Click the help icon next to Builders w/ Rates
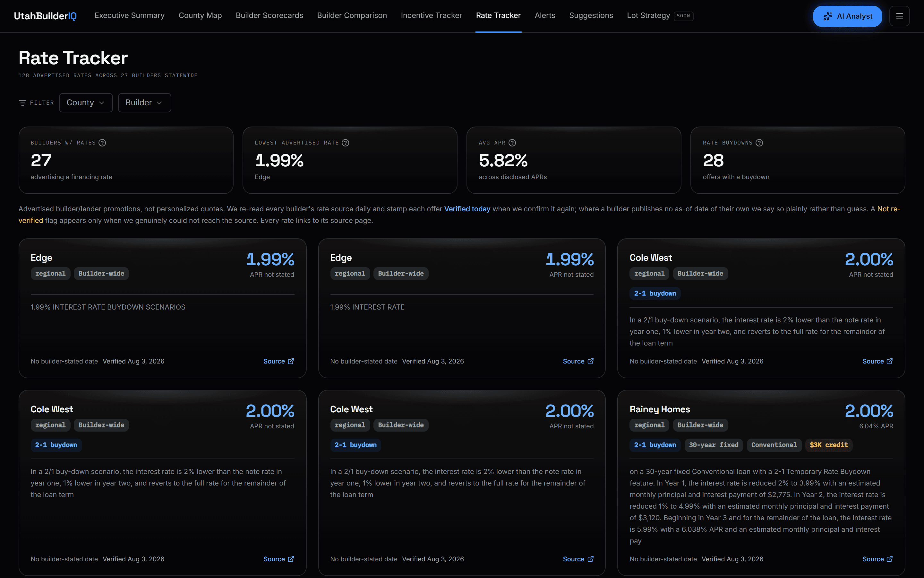This screenshot has height=578, width=924. pos(102,143)
